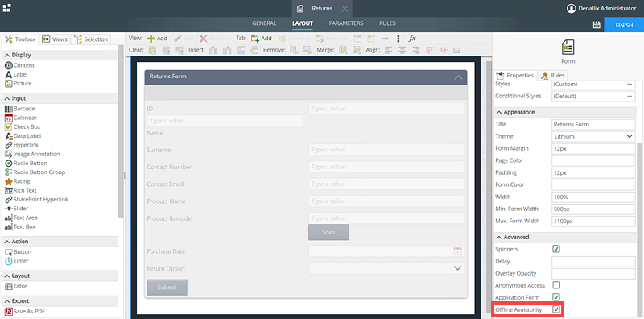
Task: Click the Surname text box on form
Action: (386, 150)
